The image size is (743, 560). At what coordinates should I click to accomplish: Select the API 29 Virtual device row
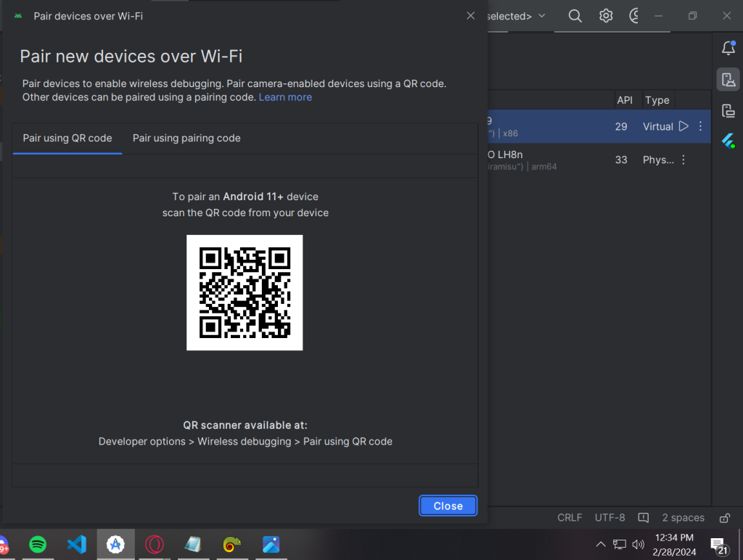click(x=599, y=126)
